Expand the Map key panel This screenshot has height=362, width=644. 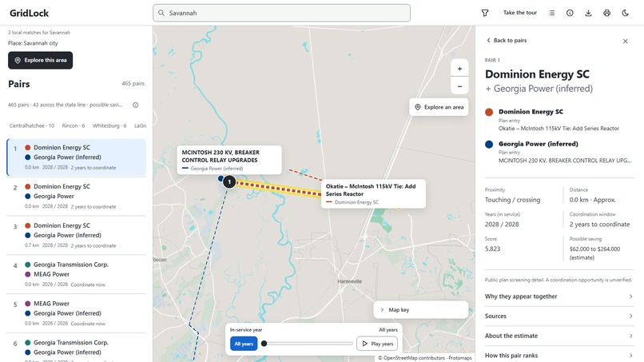[421, 310]
